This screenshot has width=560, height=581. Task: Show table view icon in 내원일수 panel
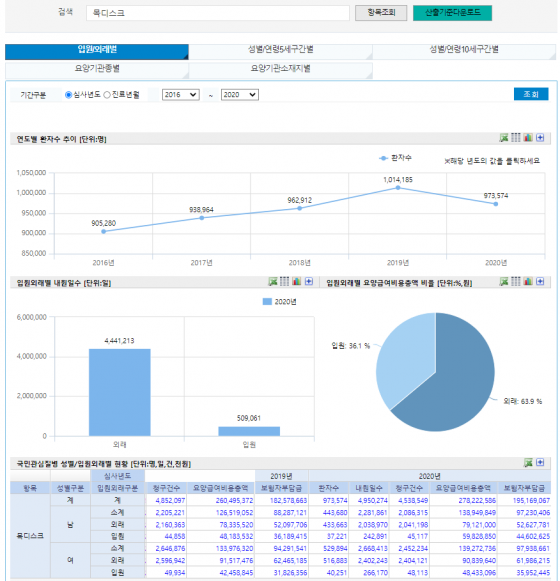click(284, 282)
